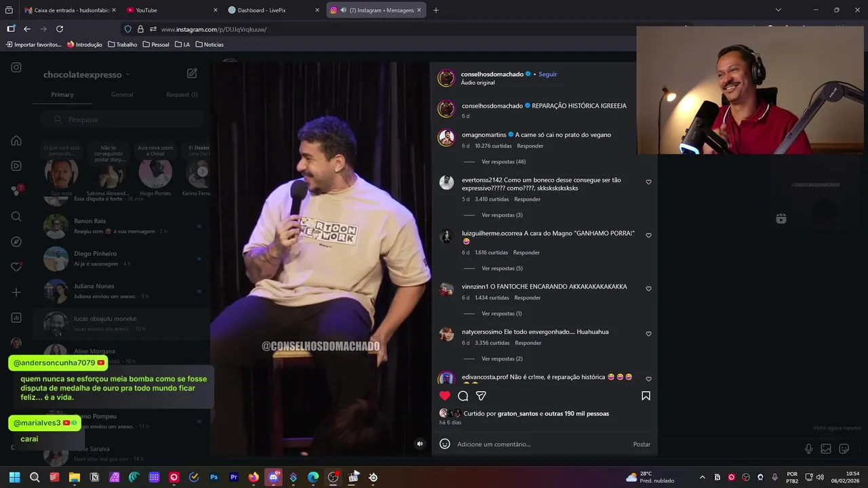The width and height of the screenshot is (868, 488).
Task: Expand Ver respostas (1)
Action: (x=502, y=314)
